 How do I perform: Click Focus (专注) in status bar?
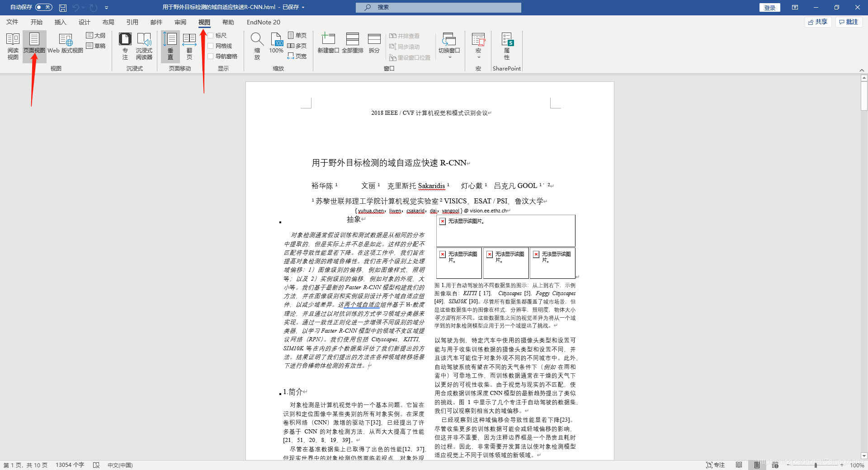tap(716, 465)
